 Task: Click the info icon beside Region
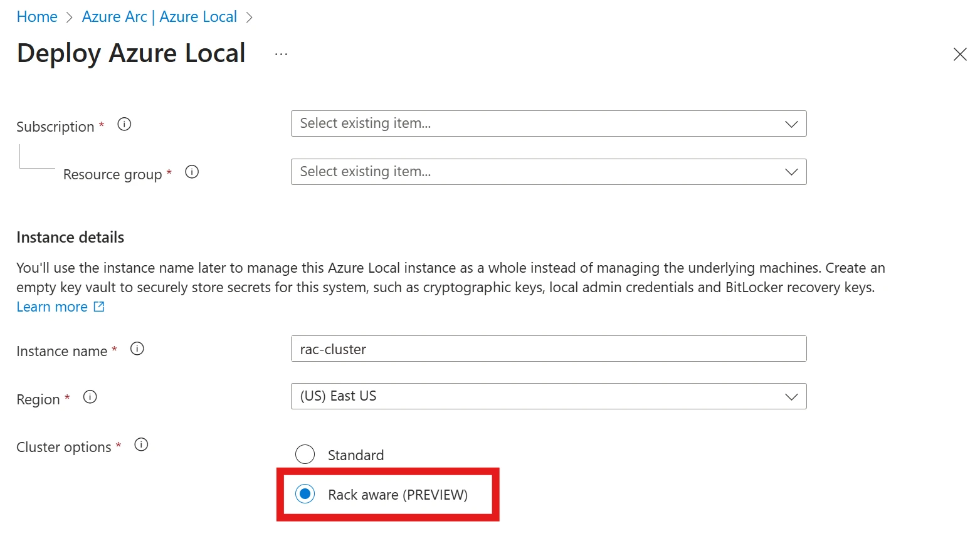(x=90, y=396)
